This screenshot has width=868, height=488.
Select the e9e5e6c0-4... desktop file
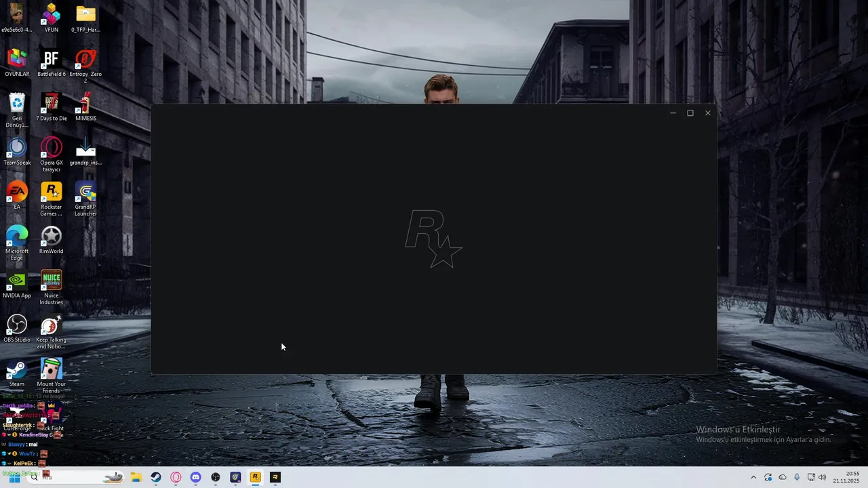click(17, 18)
